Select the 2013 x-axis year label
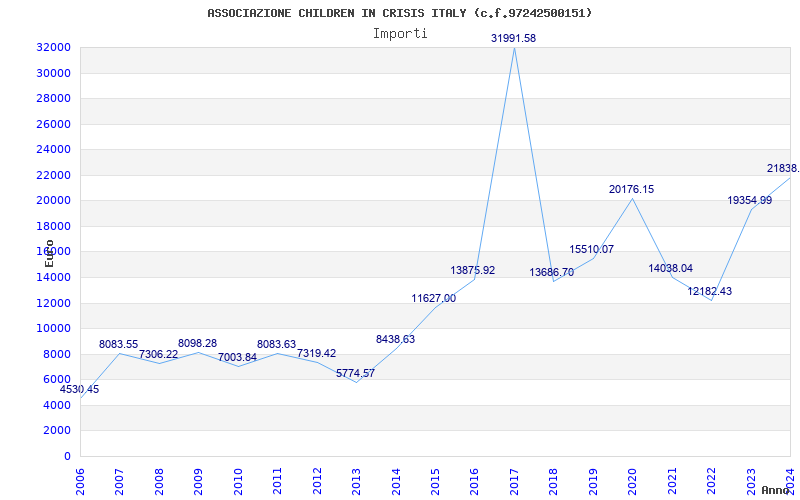This screenshot has height=500, width=800. click(x=356, y=482)
